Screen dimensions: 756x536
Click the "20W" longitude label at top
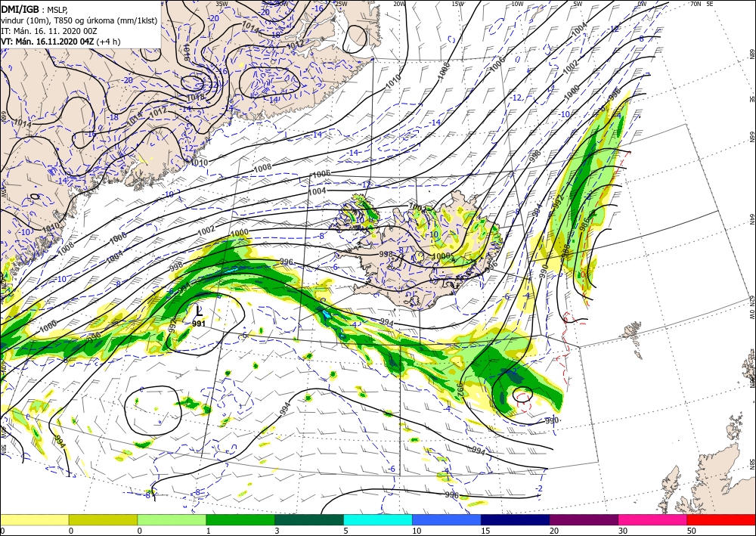coord(398,4)
